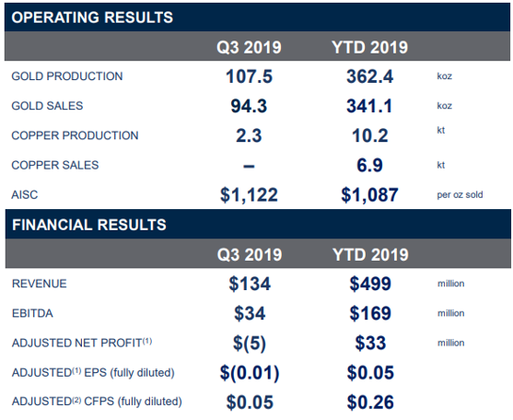This screenshot has height=420, width=513.
Task: Click the GOLD PRODUCTION row label
Action: [x=67, y=76]
